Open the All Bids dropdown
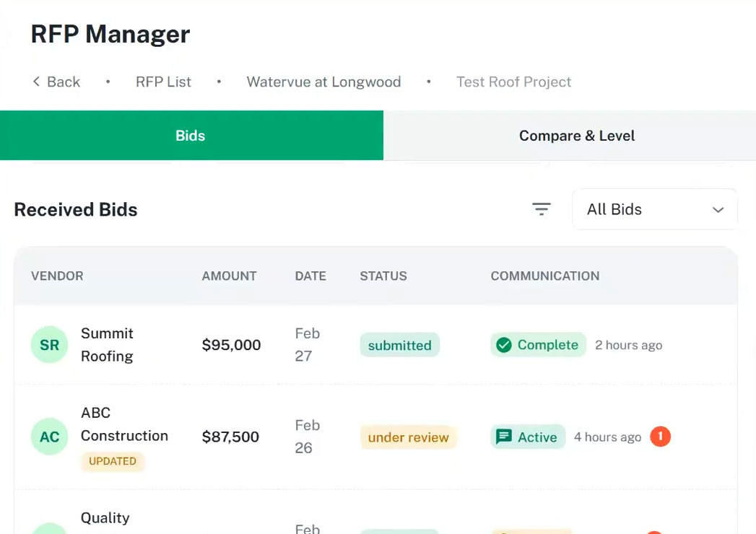Viewport: 756px width, 534px height. coord(654,209)
